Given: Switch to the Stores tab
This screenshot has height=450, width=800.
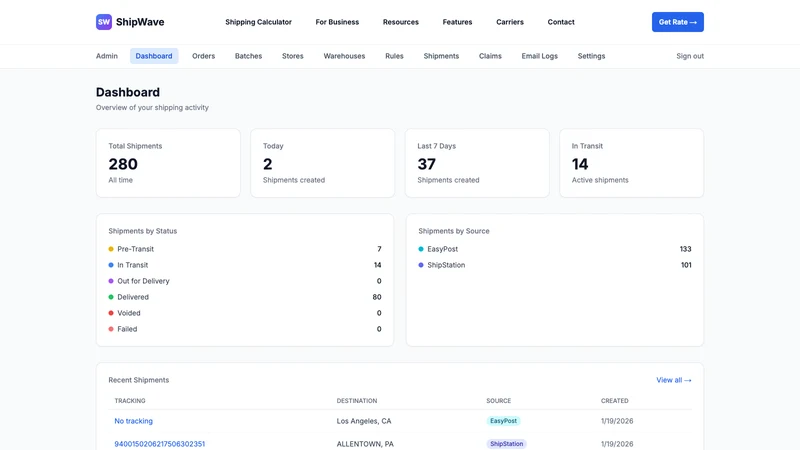Looking at the screenshot, I should point(293,56).
